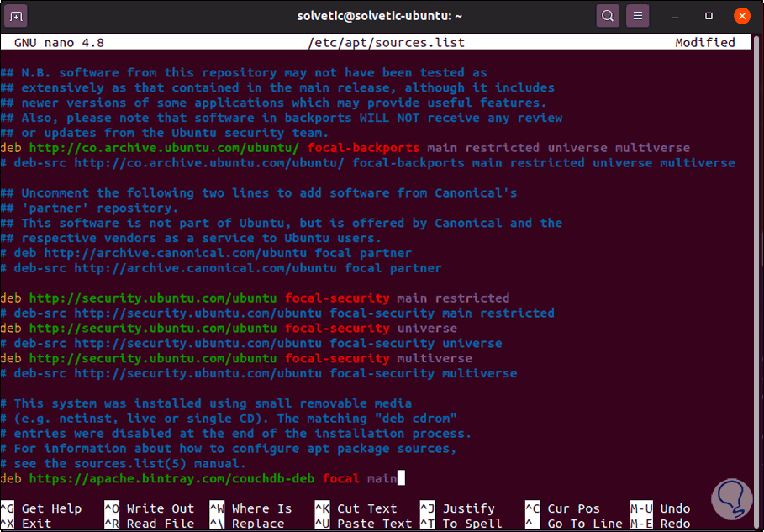
Task: Click the 'see the sources.list(5) manual.' line
Action: (x=124, y=464)
